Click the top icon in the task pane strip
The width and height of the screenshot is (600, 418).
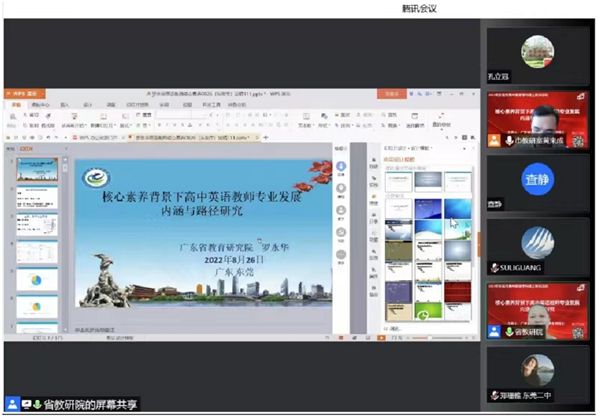pyautogui.click(x=374, y=162)
